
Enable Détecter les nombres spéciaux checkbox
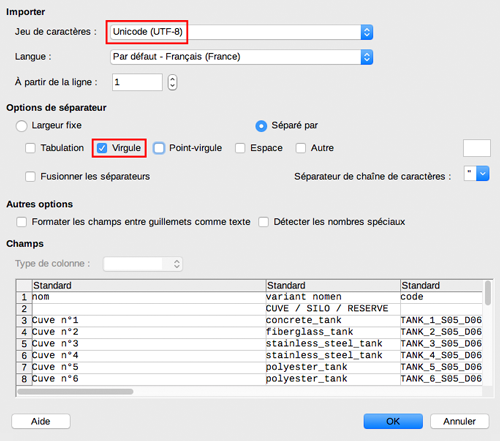[263, 222]
